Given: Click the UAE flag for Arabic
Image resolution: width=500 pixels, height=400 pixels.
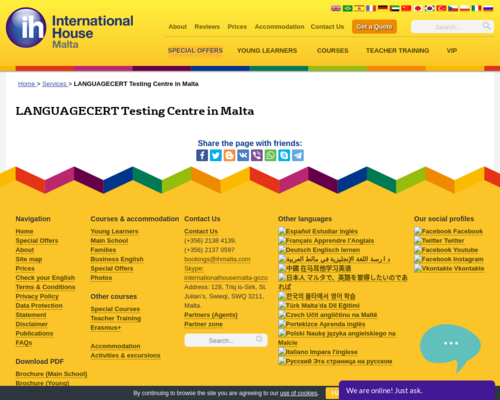Looking at the screenshot, I should click(394, 8).
